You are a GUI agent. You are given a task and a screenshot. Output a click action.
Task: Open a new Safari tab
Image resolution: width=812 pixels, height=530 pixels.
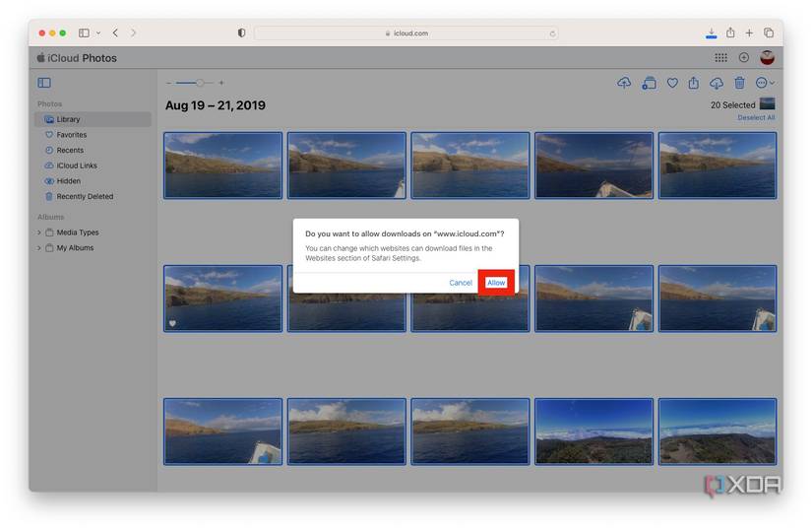pos(749,33)
